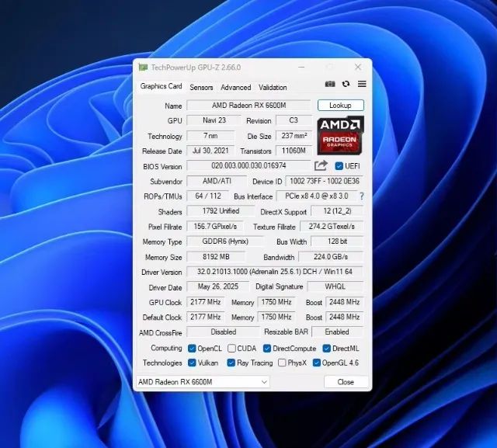The height and width of the screenshot is (448, 497).
Task: Click the Memory Type GDDR6 (Hynix)
Action: [225, 241]
